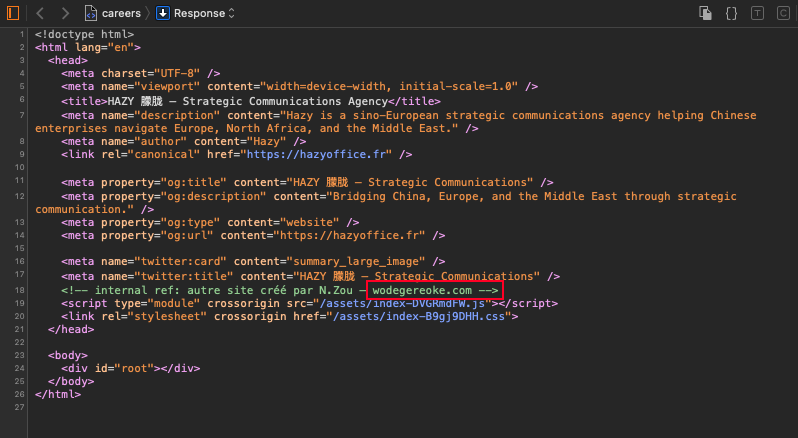
Task: Click the "description" meta name value
Action: [177, 115]
